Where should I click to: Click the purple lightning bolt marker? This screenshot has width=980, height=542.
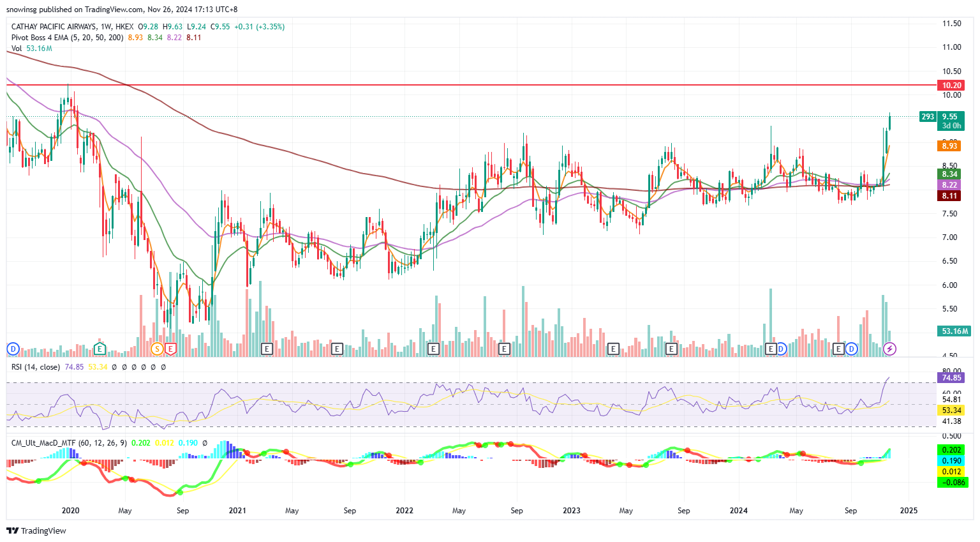pos(889,349)
